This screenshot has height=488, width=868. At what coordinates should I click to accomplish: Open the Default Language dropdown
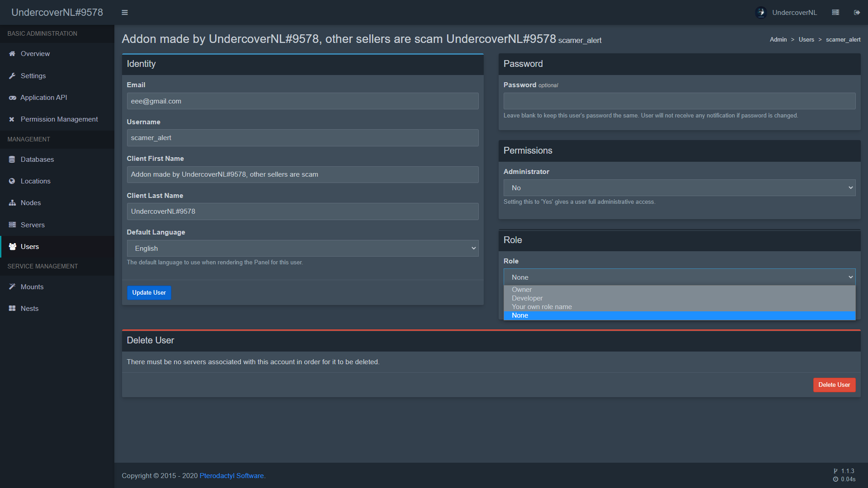302,249
